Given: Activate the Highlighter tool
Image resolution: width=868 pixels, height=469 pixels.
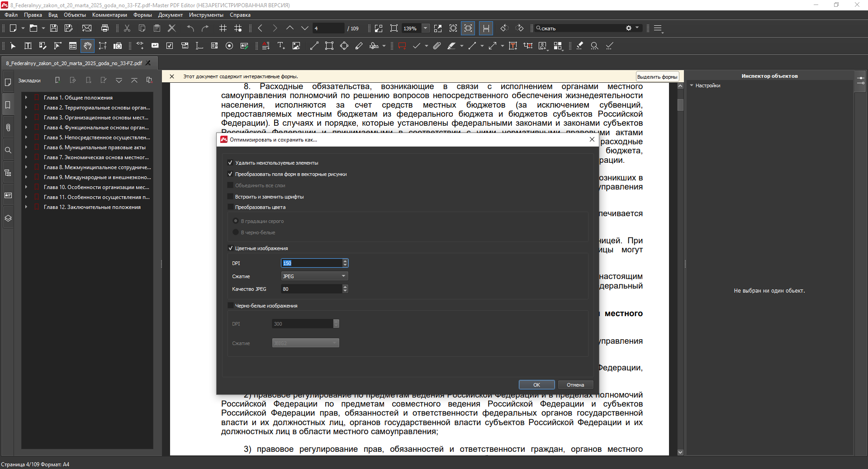Looking at the screenshot, I should (x=452, y=46).
